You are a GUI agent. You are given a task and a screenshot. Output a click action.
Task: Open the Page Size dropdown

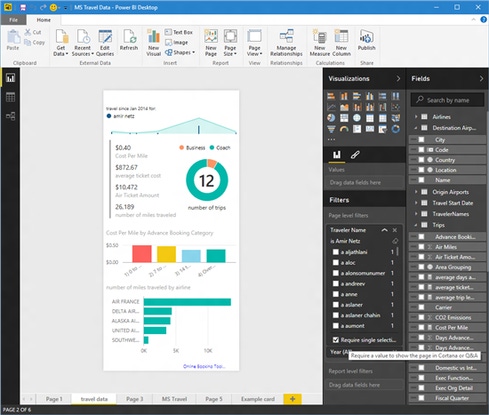point(230,43)
